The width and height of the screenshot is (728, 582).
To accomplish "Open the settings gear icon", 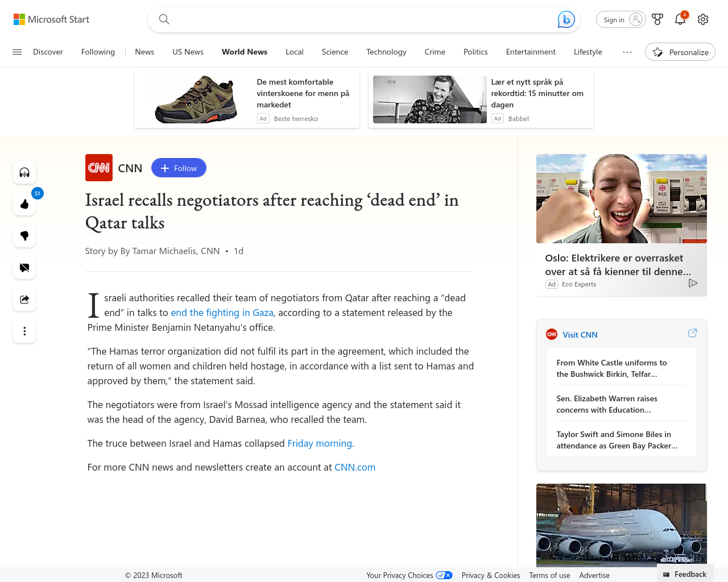I will click(703, 19).
